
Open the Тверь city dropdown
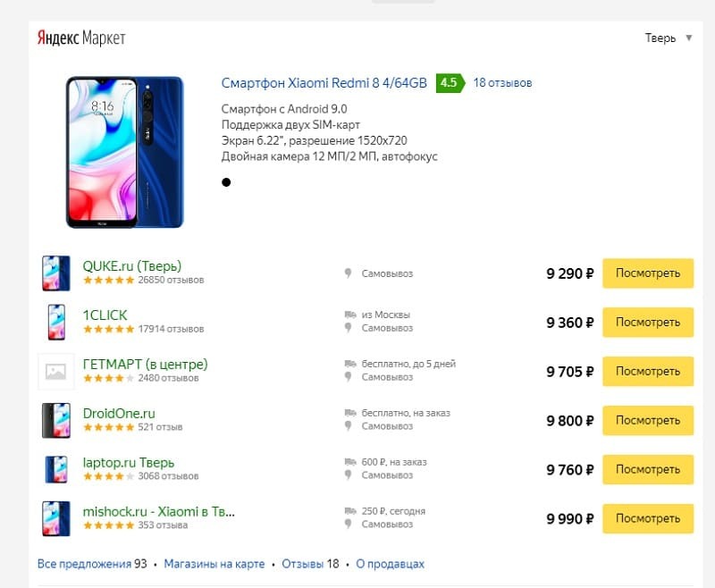(x=669, y=38)
